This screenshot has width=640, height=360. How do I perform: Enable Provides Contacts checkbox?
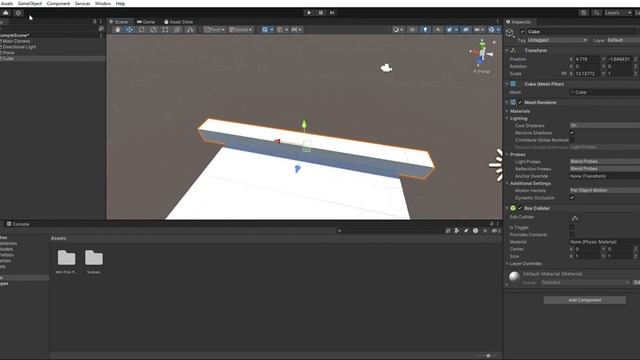(572, 235)
